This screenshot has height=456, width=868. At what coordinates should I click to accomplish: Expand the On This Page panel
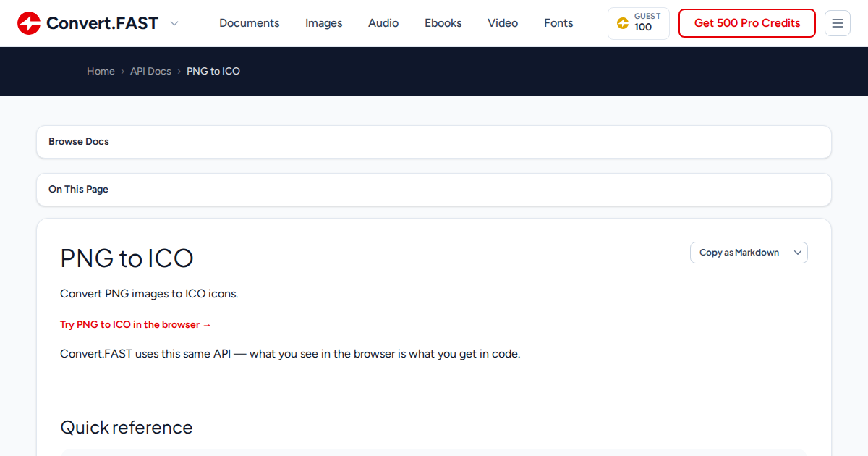(x=434, y=190)
